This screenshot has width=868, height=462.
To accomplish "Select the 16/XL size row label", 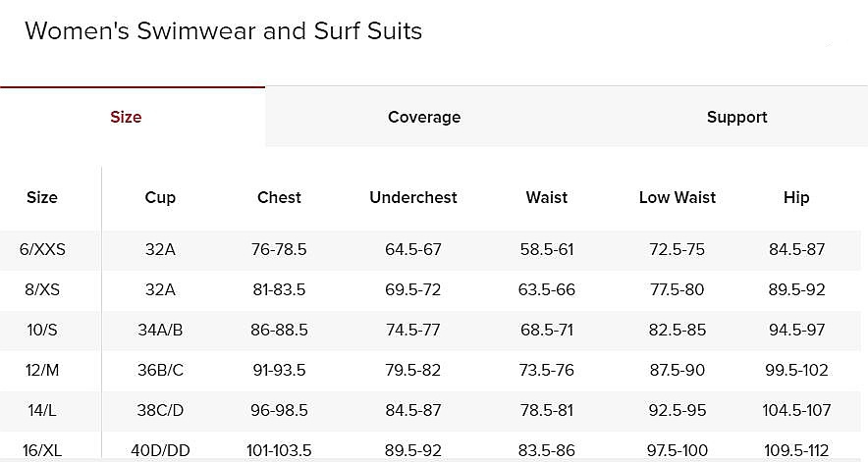I will pyautogui.click(x=42, y=450).
